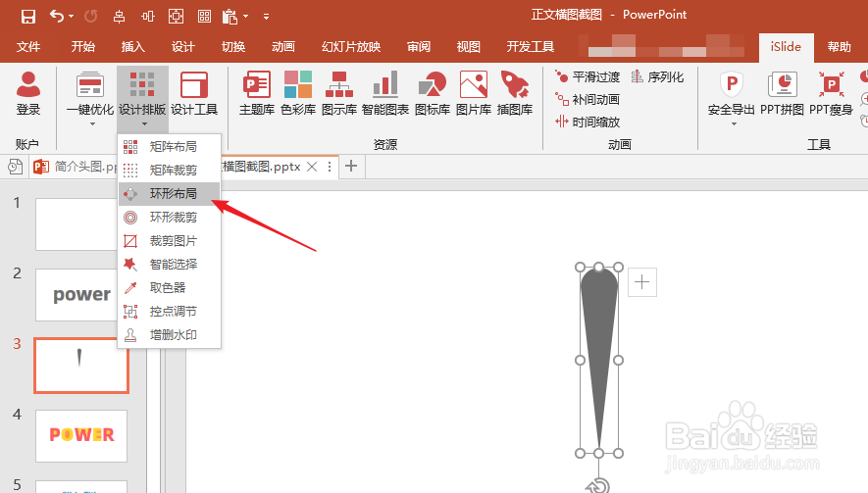Open the 图标库 icon library

coord(433,93)
